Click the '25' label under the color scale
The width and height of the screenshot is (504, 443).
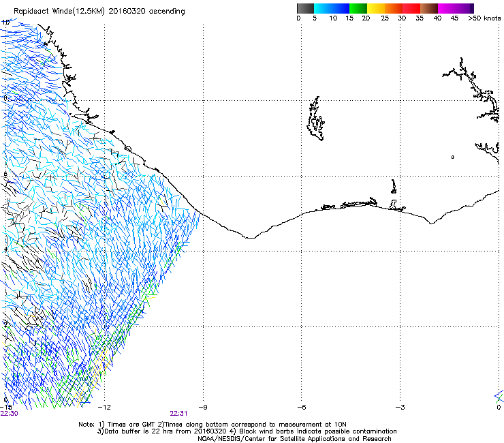385,18
